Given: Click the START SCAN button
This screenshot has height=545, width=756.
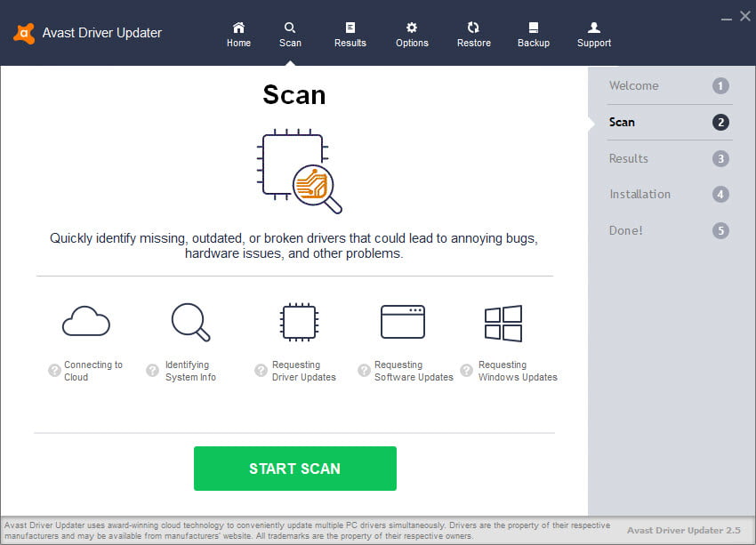Looking at the screenshot, I should point(295,469).
